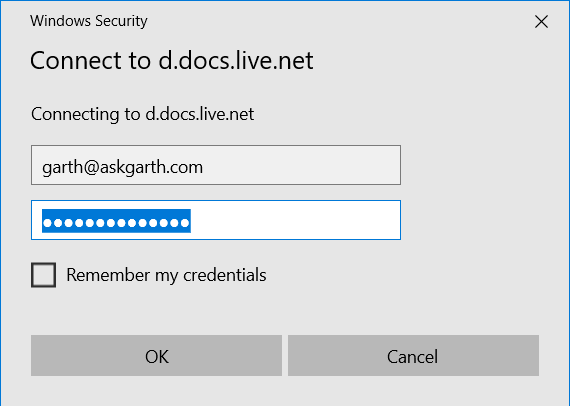Click the Windows Security title text

pos(89,21)
